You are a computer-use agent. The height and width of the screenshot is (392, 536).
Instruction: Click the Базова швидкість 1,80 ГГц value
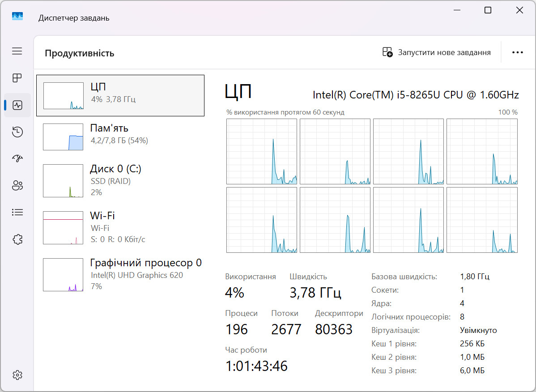click(475, 277)
